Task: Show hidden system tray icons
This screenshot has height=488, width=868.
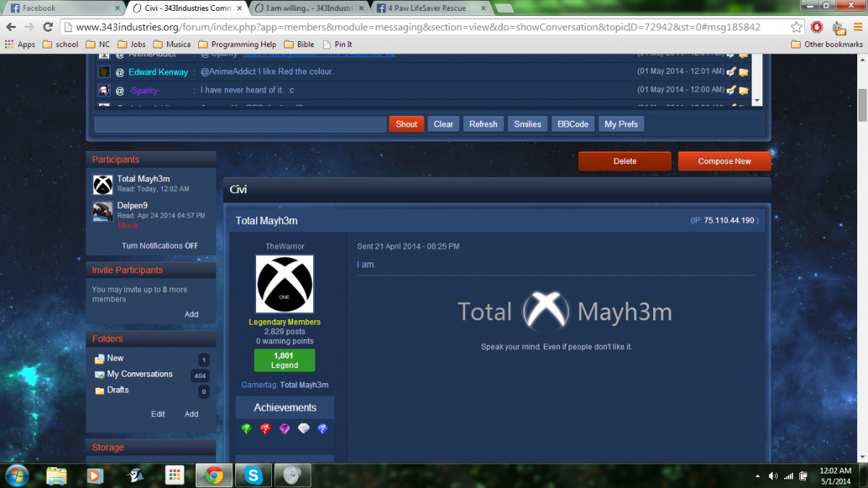Action: click(x=757, y=476)
